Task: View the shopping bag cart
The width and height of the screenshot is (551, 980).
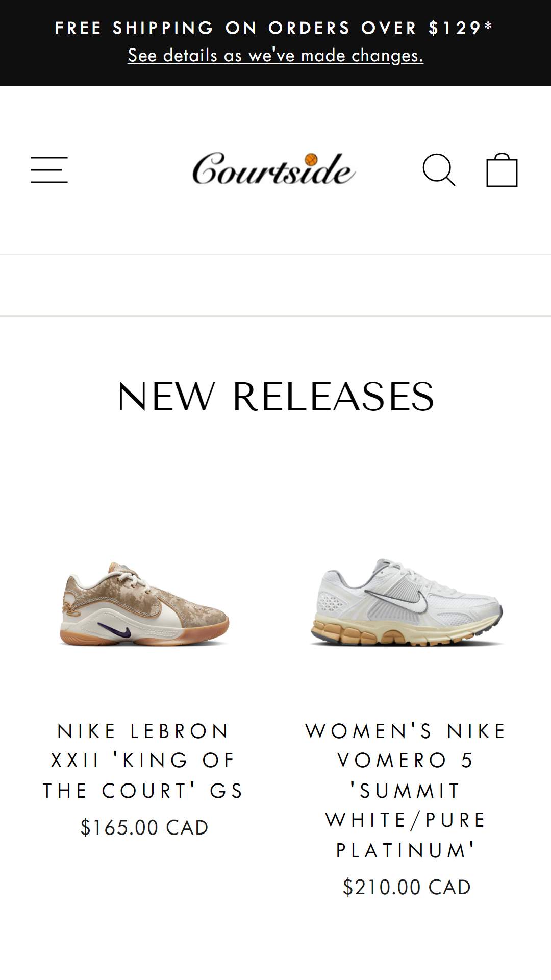Action: tap(502, 170)
